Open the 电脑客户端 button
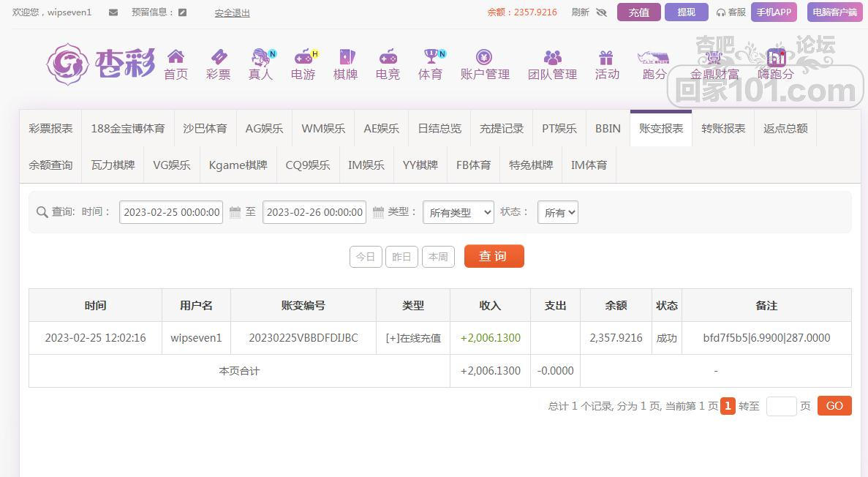The image size is (868, 477). click(x=835, y=12)
